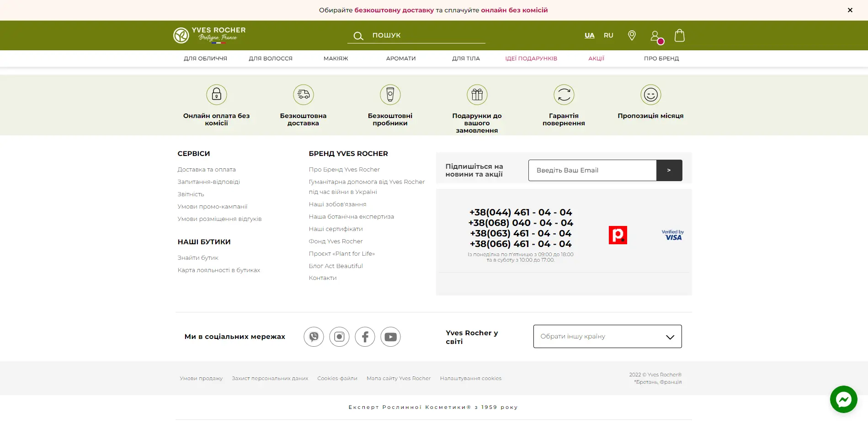Open the 'Макіяж' menu
Screen dimensions: 868x424
pyautogui.click(x=336, y=59)
